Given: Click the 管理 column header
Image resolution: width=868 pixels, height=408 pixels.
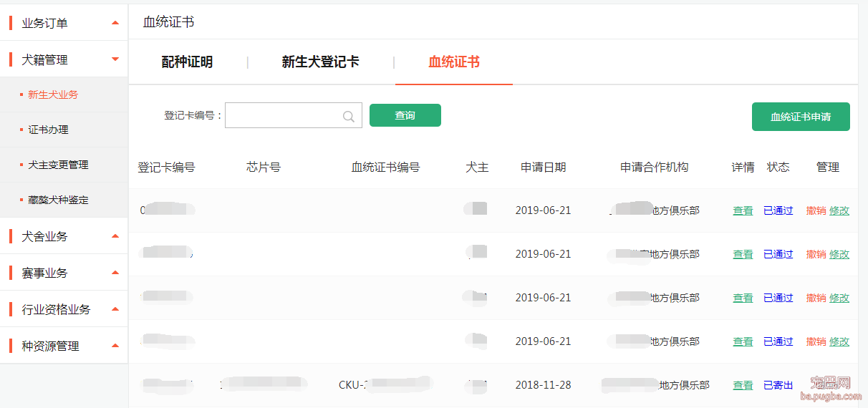Looking at the screenshot, I should pyautogui.click(x=828, y=167).
